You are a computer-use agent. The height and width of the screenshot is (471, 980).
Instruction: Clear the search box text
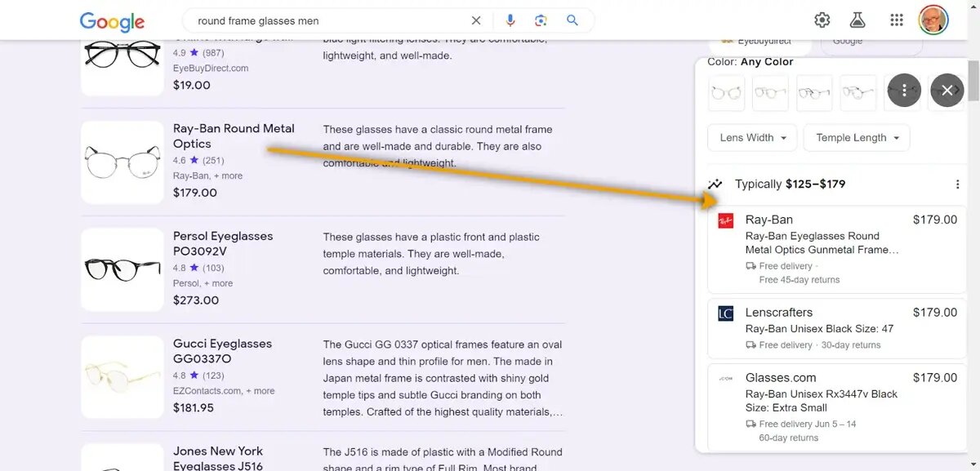(x=476, y=20)
